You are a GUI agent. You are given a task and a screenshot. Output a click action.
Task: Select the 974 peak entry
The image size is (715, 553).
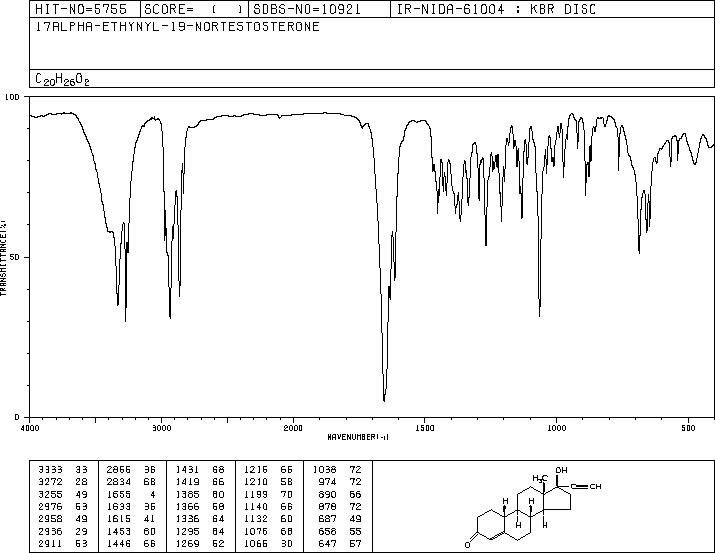click(x=327, y=482)
